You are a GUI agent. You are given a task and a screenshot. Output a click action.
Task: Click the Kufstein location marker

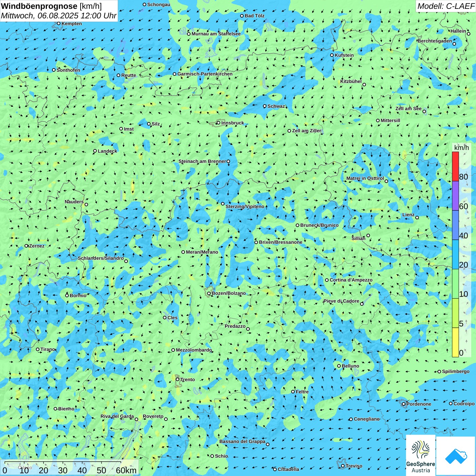332,55
